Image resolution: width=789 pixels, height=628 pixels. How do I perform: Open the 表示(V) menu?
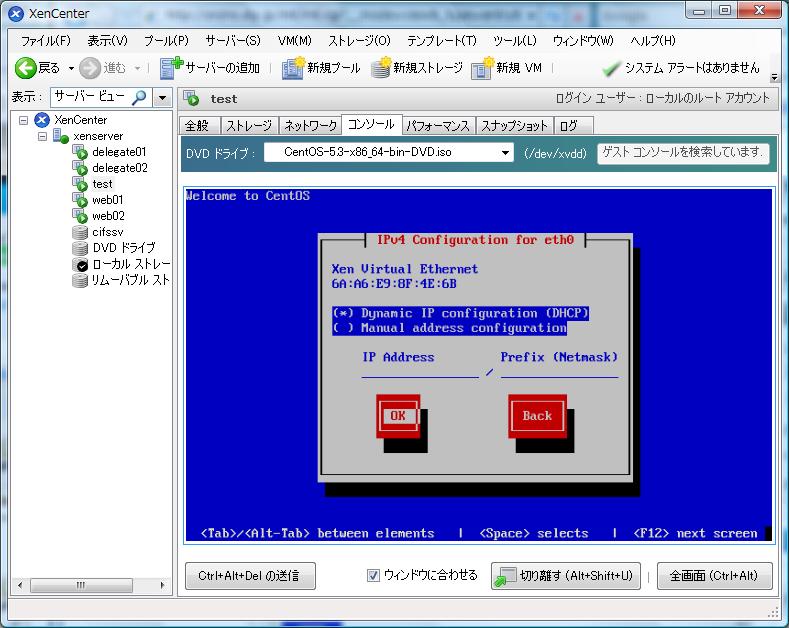tap(107, 41)
